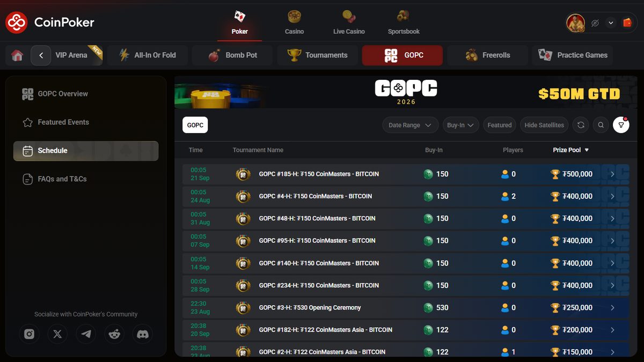644x362 pixels.
Task: Open the Live Casino section
Action: [349, 23]
